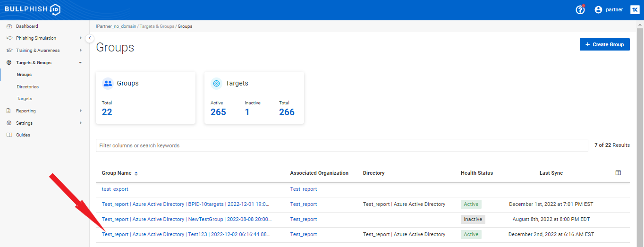Screen dimensions: 644x247
Task: Open the BPID-10targets group link
Action: coord(186,204)
